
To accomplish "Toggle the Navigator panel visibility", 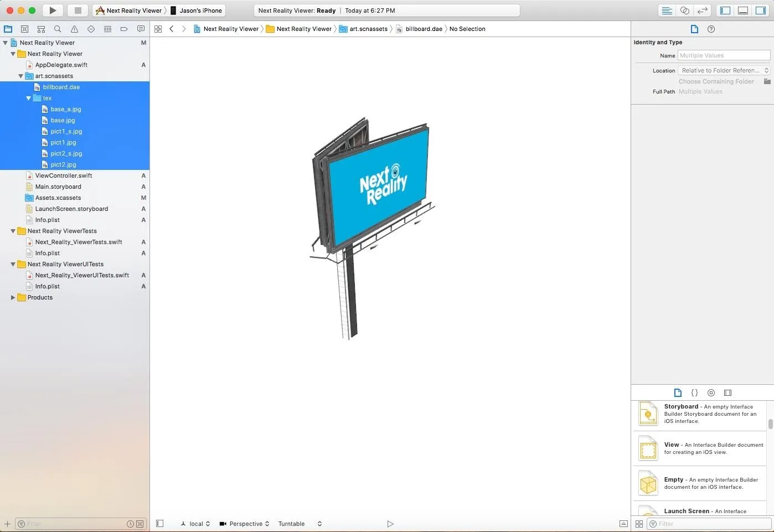I will (x=725, y=11).
